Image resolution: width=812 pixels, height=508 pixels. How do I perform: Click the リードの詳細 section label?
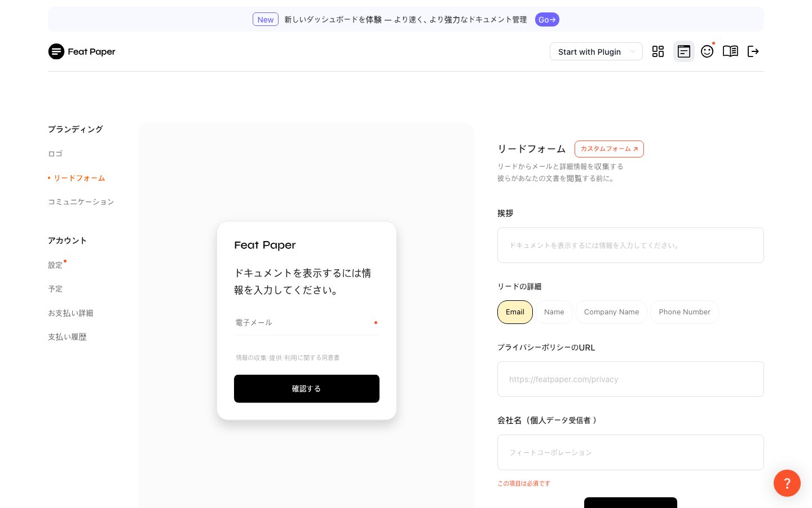point(519,287)
